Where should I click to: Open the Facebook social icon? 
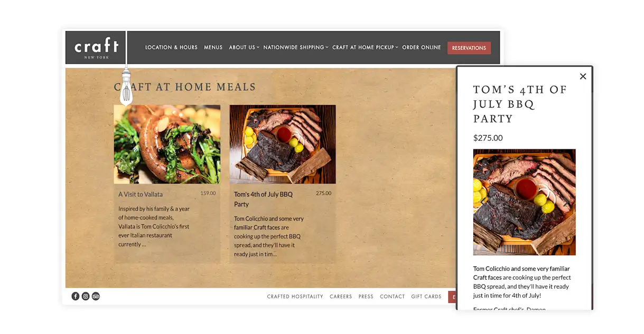click(76, 296)
